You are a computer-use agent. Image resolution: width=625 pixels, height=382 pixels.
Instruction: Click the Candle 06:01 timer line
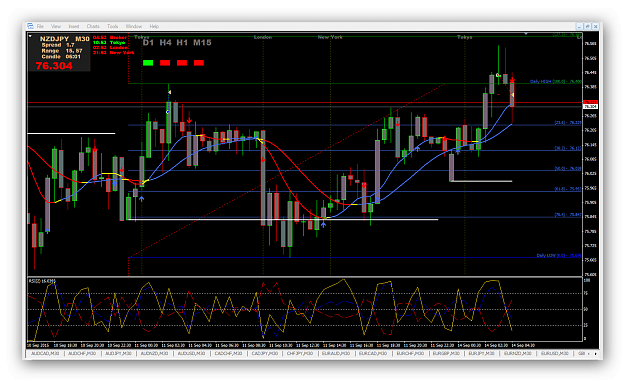pyautogui.click(x=61, y=57)
